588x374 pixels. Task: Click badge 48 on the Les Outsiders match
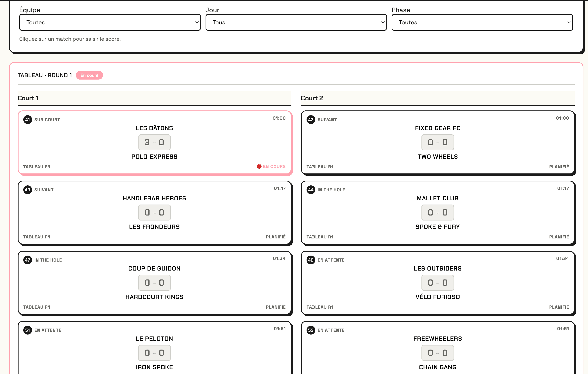coord(311,260)
